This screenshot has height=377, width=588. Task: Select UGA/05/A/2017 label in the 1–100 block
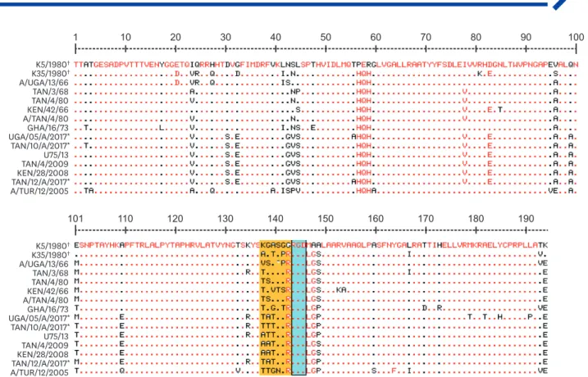[x=39, y=137]
